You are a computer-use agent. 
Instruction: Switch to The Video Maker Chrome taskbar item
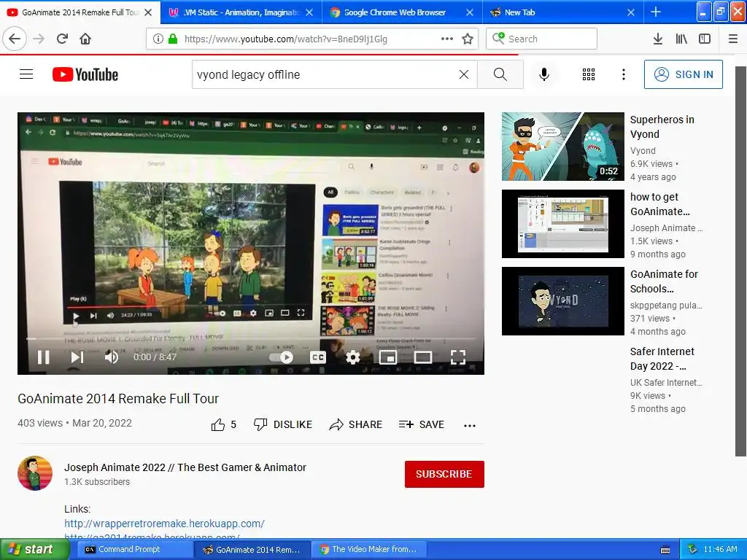pos(369,549)
